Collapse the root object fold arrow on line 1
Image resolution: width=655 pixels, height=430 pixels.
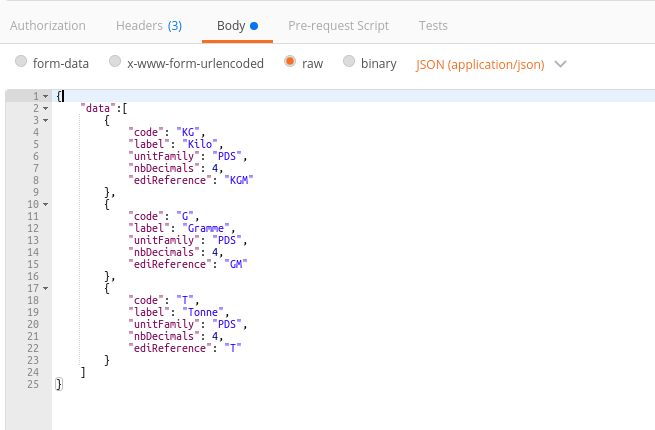[x=46, y=96]
